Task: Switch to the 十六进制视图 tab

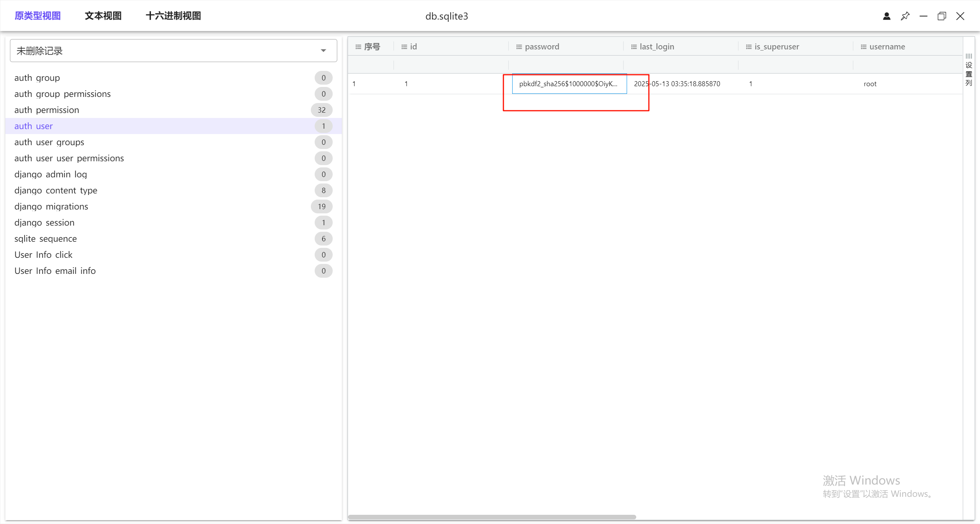Action: [x=173, y=16]
